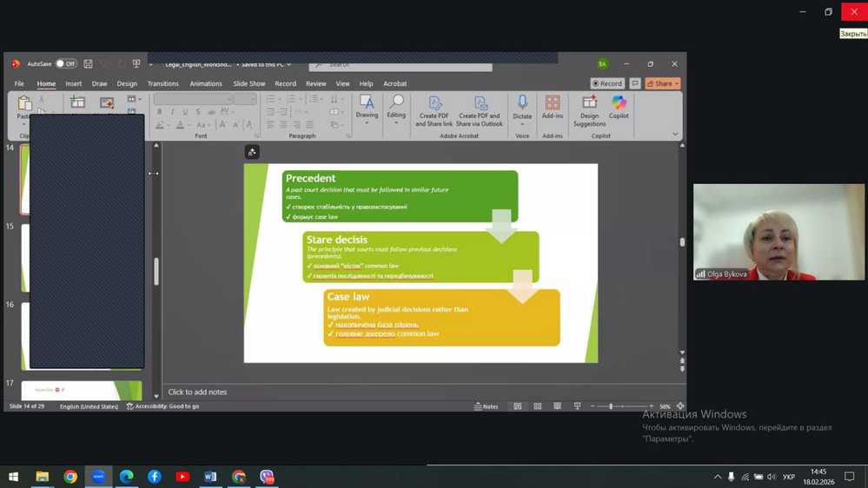868x488 pixels.
Task: Switch to Slide Sorter view
Action: point(537,406)
